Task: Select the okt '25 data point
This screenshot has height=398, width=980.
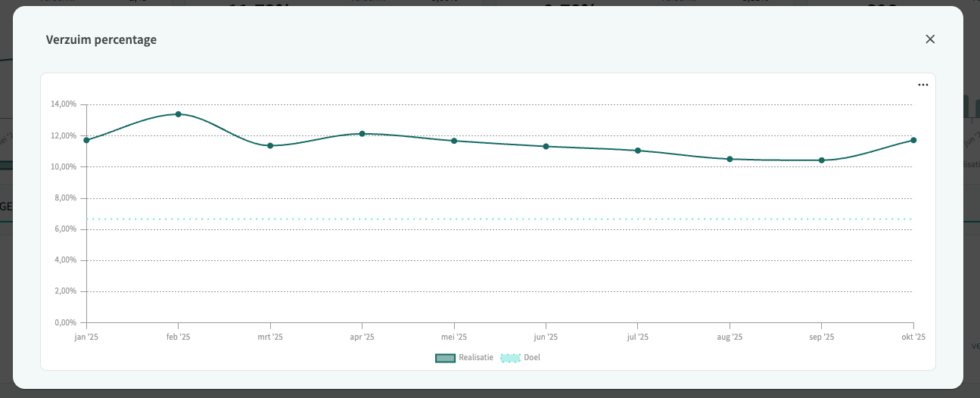Action: 913,140
